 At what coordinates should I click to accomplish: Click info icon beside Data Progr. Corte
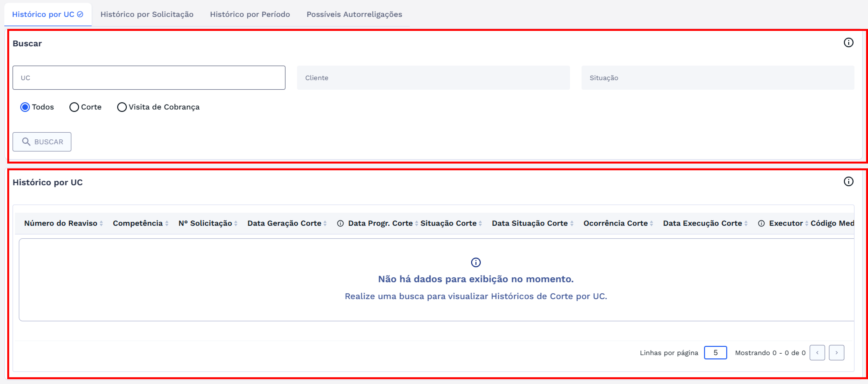(340, 223)
